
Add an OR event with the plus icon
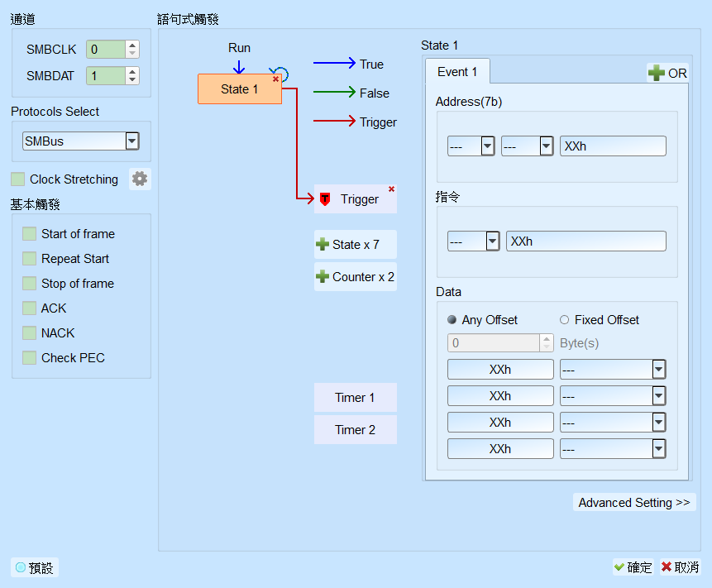click(x=667, y=73)
